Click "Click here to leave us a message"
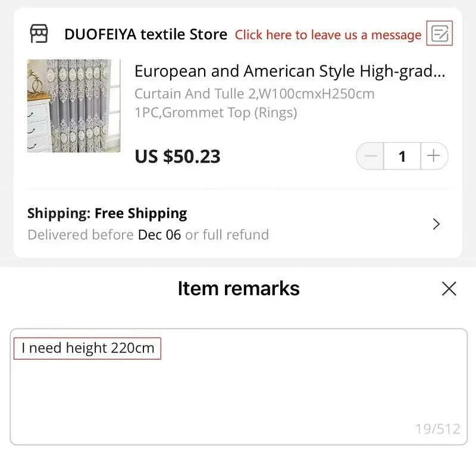 click(328, 35)
